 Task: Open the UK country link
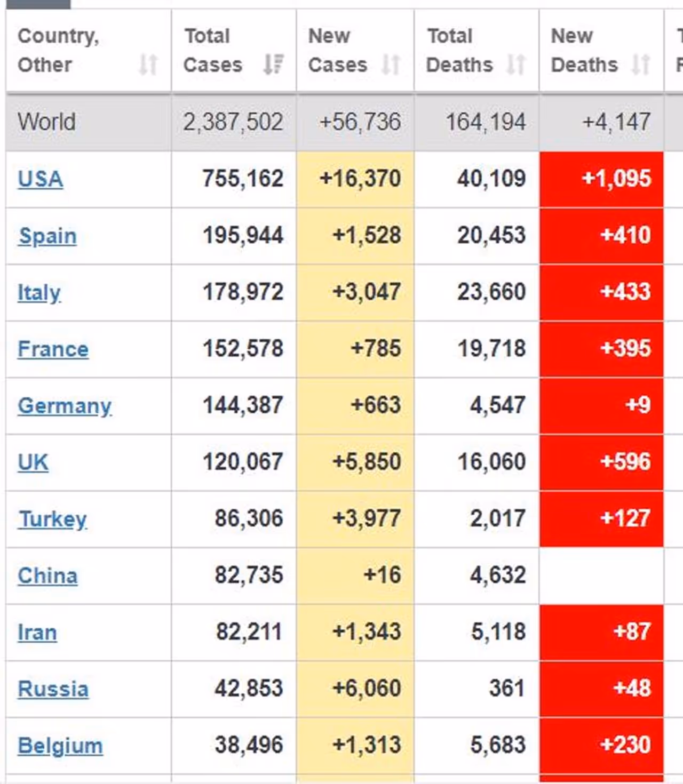point(33,462)
